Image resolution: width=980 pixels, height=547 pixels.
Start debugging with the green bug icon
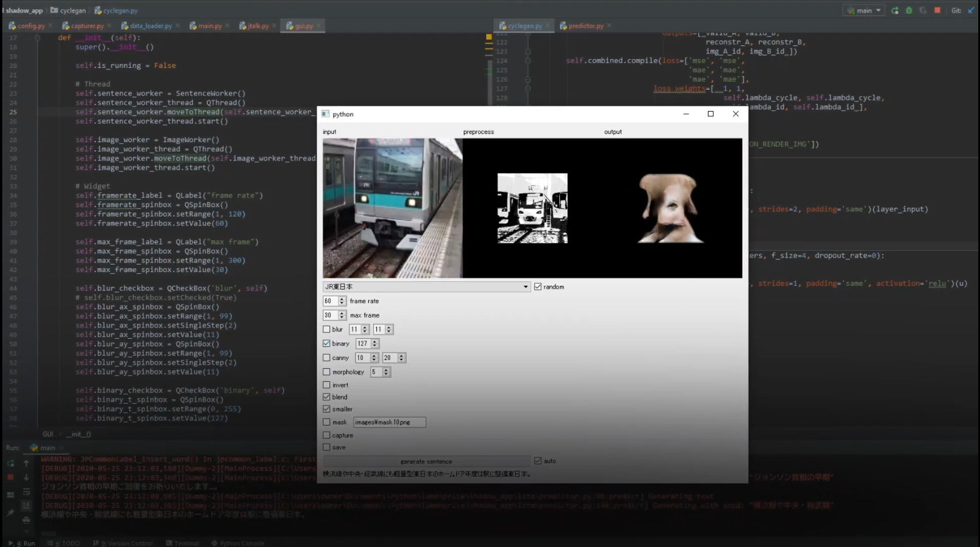point(909,10)
